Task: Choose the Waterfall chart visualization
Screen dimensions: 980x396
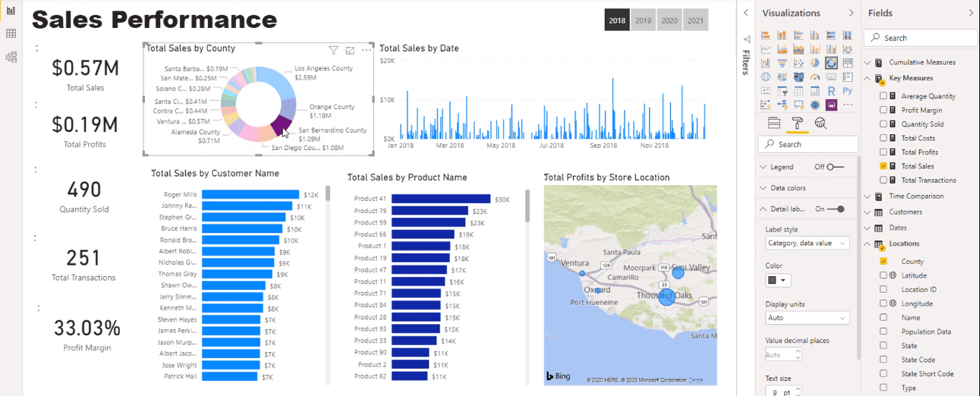Action: [765, 63]
